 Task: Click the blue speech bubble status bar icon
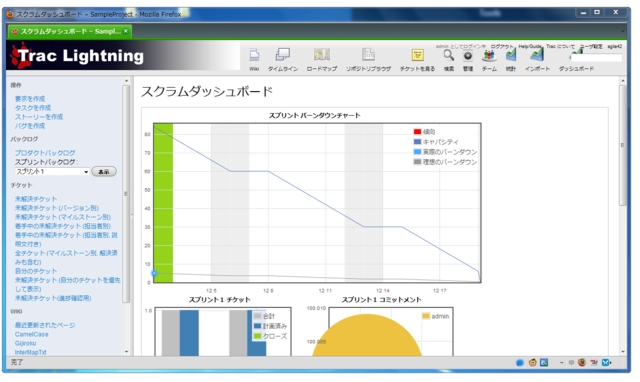coord(520,362)
